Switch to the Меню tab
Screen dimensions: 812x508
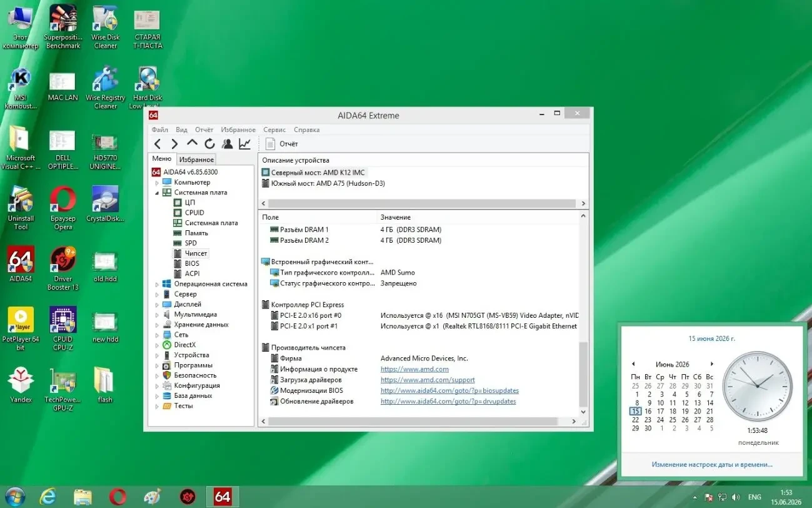pyautogui.click(x=162, y=159)
